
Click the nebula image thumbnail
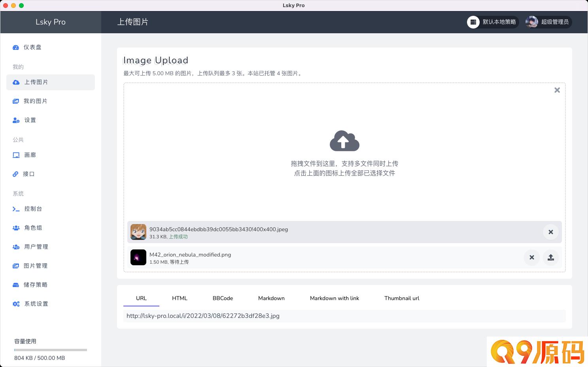pos(138,257)
